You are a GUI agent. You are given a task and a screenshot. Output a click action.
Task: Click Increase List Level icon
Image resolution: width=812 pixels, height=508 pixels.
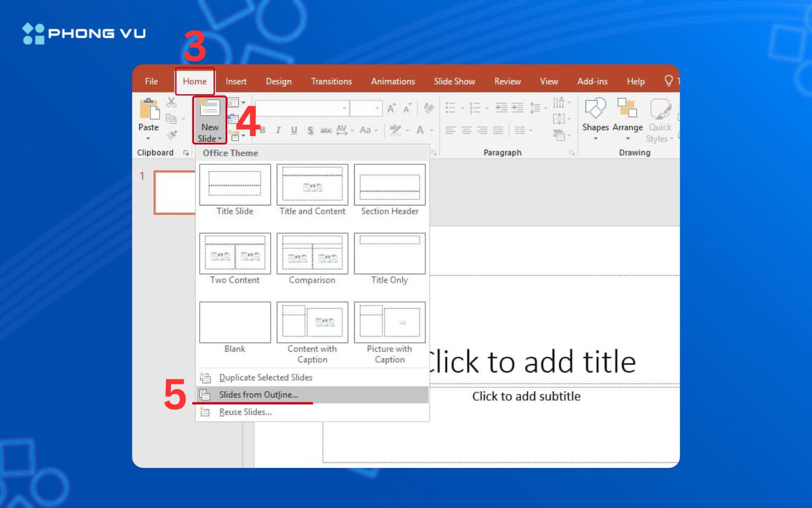[517, 108]
